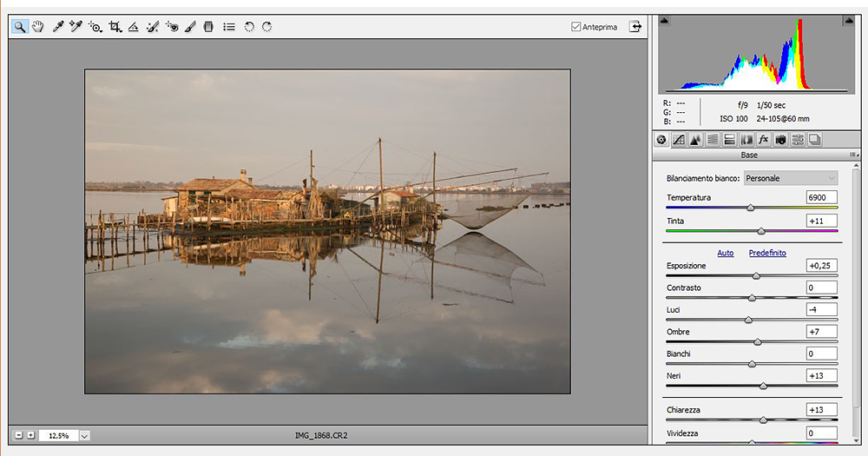
Task: Click the Luci slider handle
Action: click(748, 321)
